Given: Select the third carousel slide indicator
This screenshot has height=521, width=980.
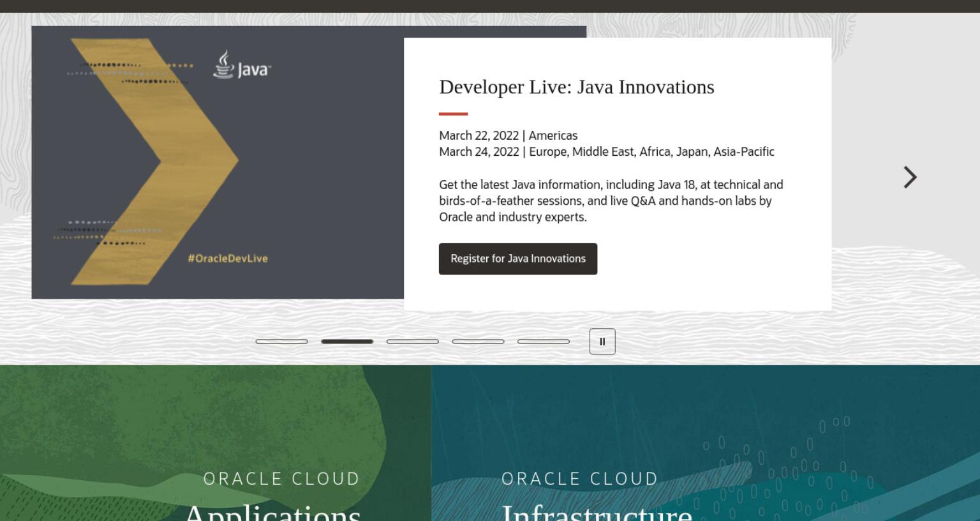Looking at the screenshot, I should click(x=413, y=342).
